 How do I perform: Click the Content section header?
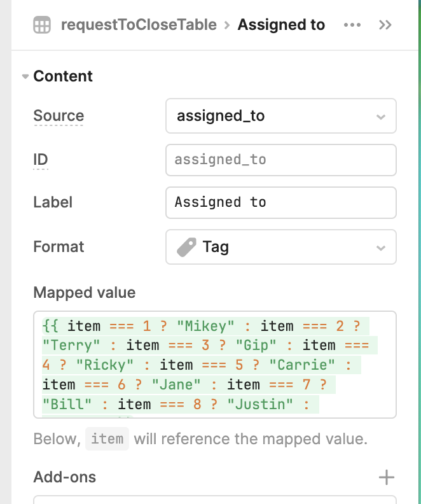coord(63,76)
